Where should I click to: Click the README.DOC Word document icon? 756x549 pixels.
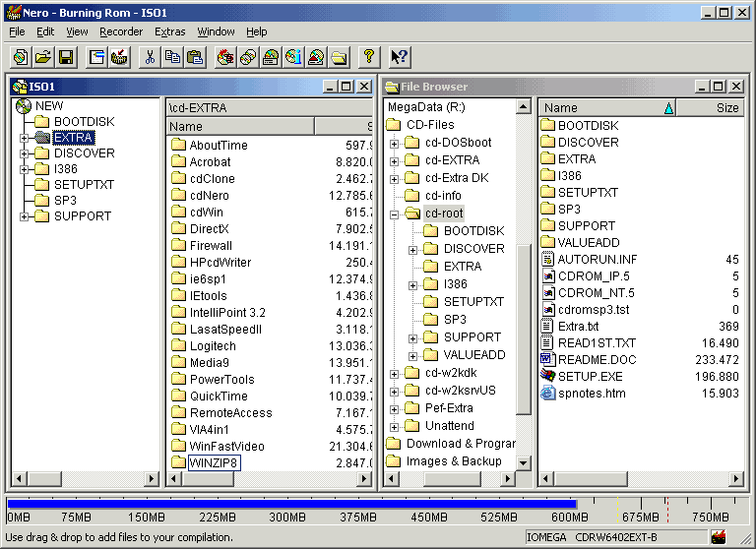(x=547, y=359)
